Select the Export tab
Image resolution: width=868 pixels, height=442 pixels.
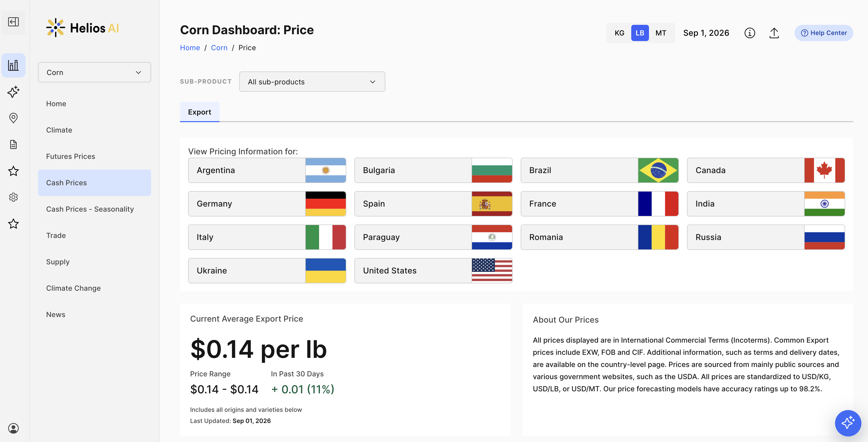(x=200, y=112)
